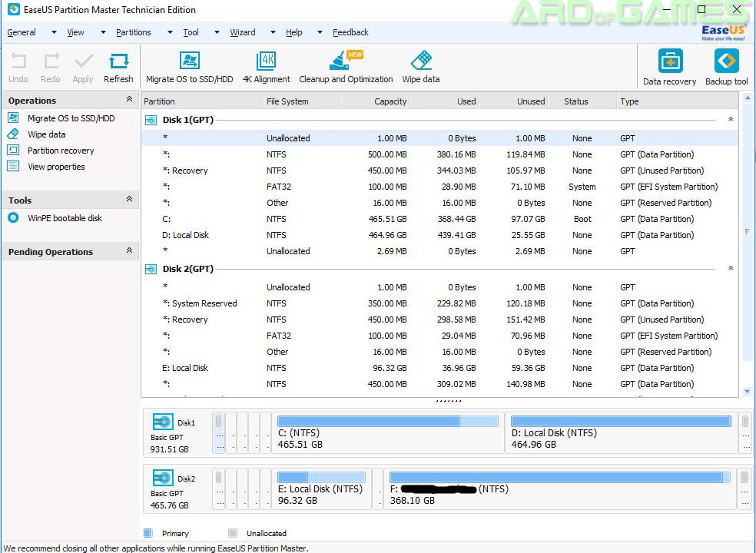The height and width of the screenshot is (553, 756).
Task: Collapse the Disk 2(GPT) group
Action: [x=731, y=268]
